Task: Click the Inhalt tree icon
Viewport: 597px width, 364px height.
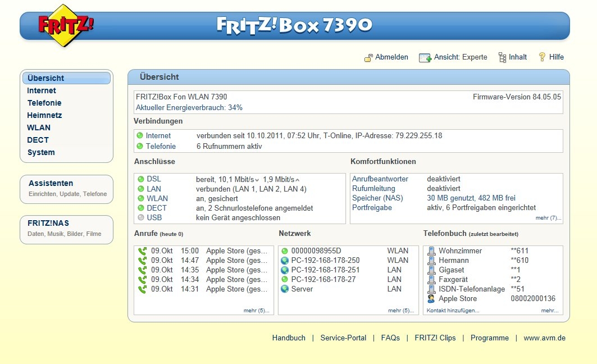Action: [x=502, y=57]
